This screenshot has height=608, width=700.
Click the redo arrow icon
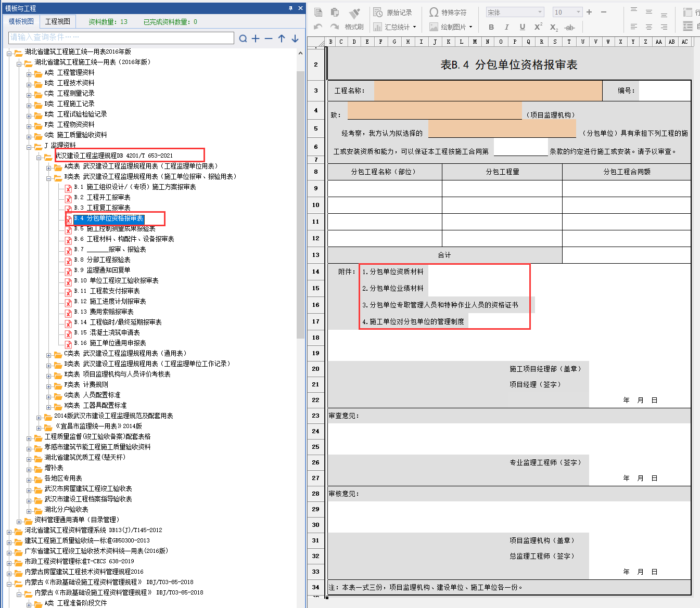tap(335, 27)
